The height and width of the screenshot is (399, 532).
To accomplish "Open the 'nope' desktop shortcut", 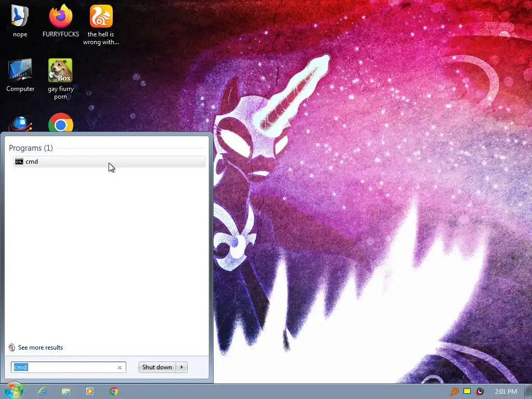I will [x=20, y=20].
